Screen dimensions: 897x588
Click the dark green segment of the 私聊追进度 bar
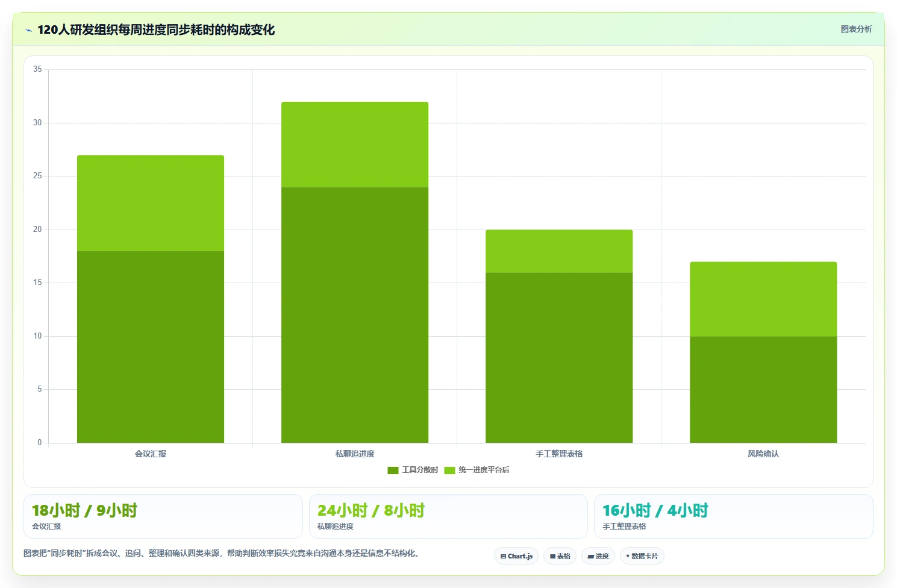click(x=355, y=315)
